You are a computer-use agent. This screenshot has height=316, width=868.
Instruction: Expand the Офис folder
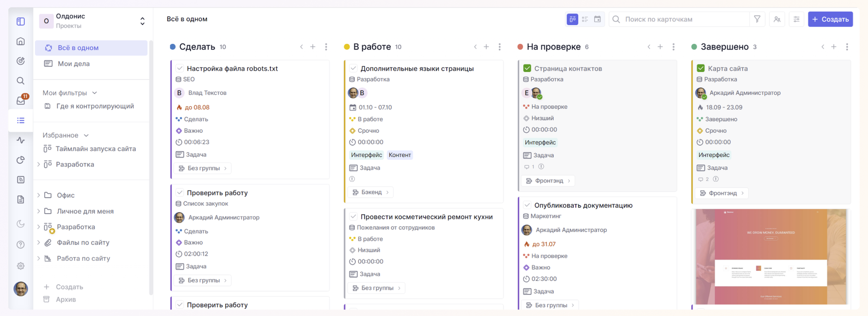[39, 195]
